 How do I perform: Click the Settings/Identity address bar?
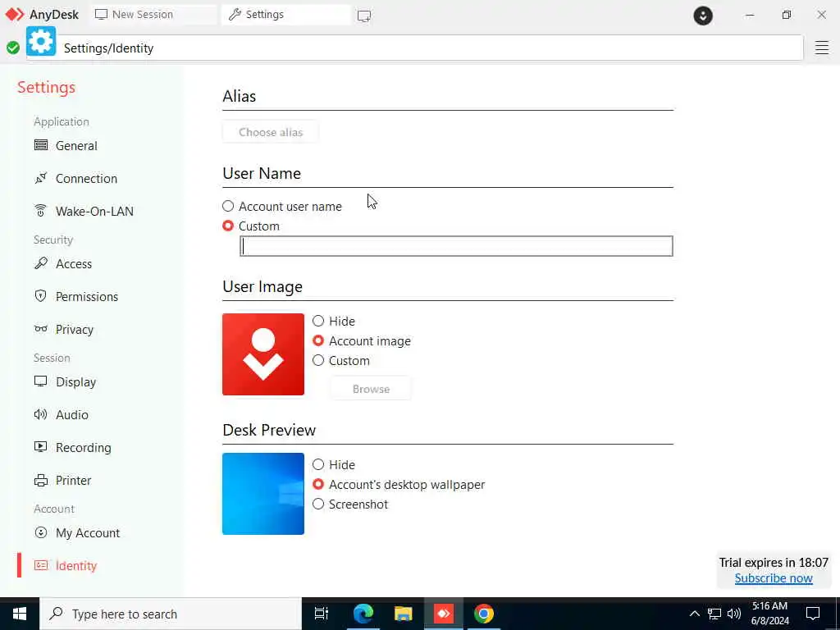[x=430, y=48]
